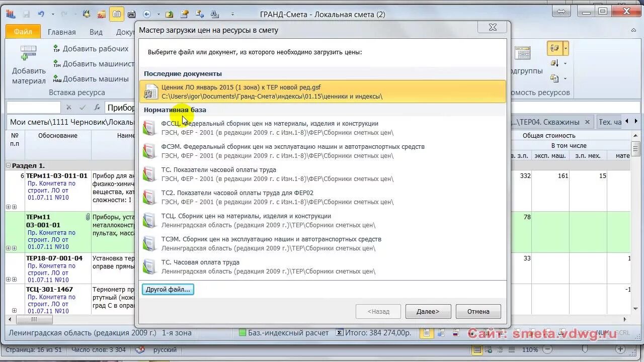Select the ТЕРм11 03-001-01 row cell

pos(58,232)
